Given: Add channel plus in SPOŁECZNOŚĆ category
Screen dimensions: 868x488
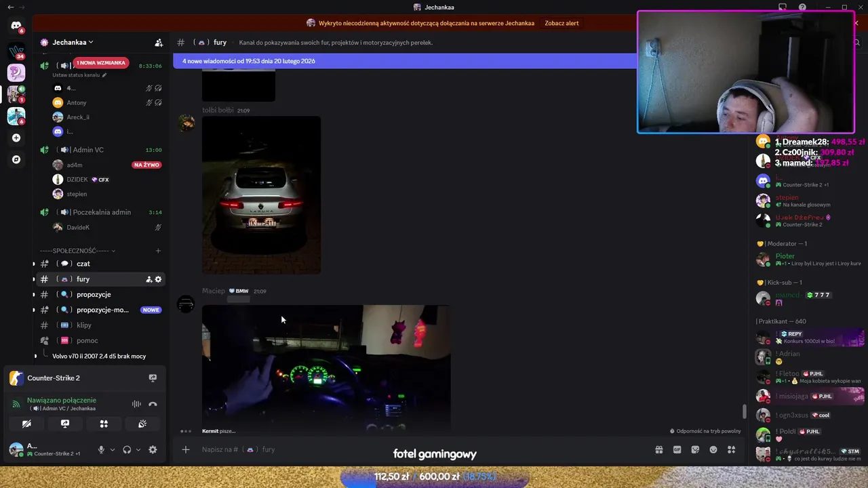Looking at the screenshot, I should point(158,251).
